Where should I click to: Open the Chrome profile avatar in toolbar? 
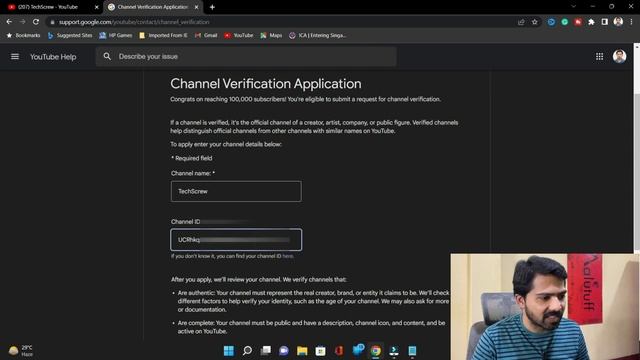click(x=618, y=22)
